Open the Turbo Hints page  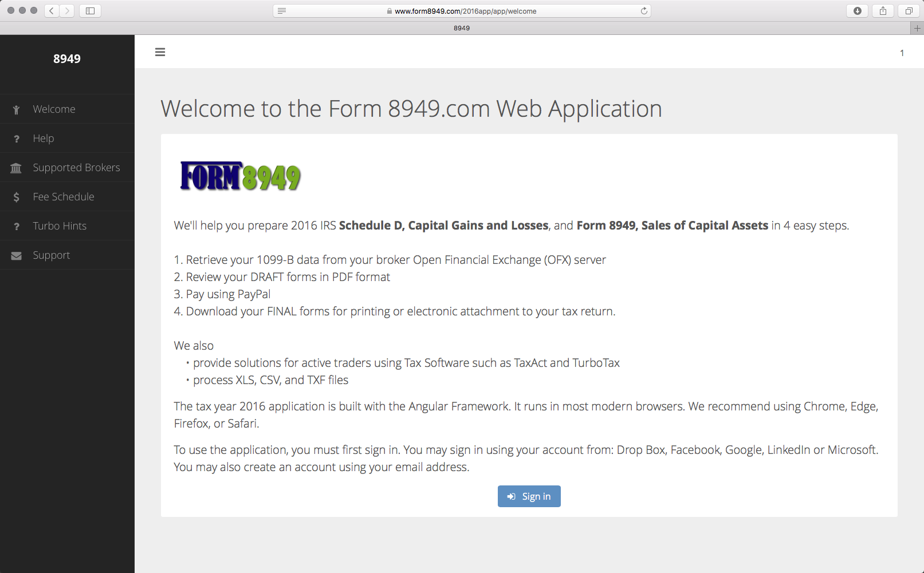pos(67,226)
